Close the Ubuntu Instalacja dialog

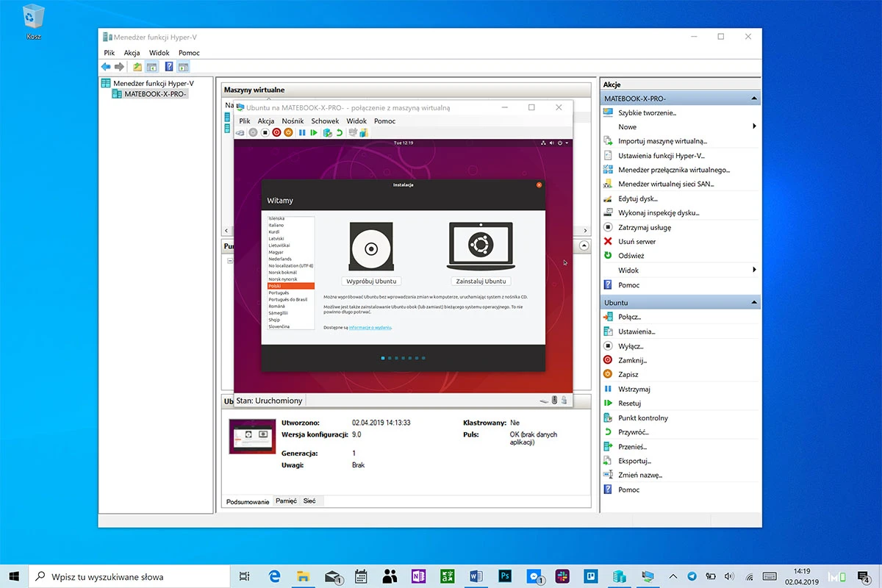(x=539, y=184)
